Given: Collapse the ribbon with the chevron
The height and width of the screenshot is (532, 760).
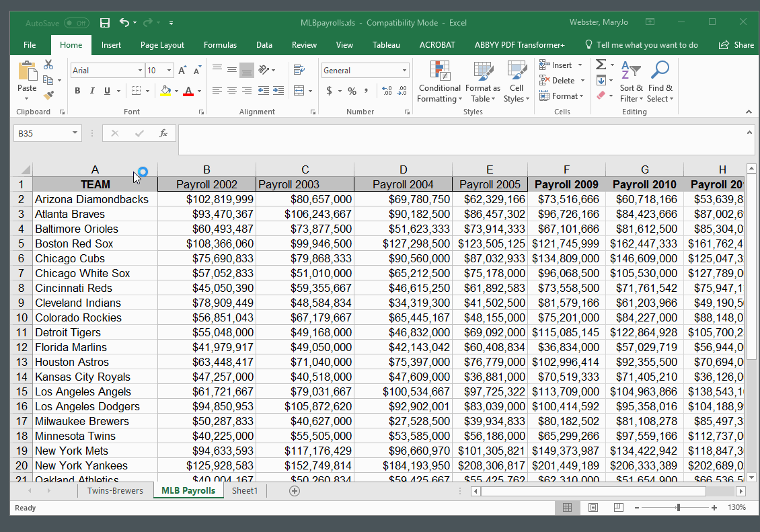Looking at the screenshot, I should point(749,112).
